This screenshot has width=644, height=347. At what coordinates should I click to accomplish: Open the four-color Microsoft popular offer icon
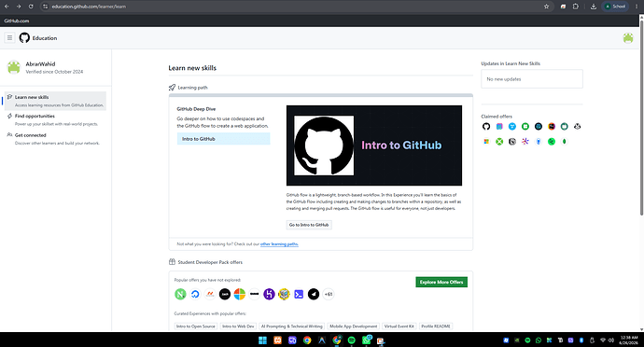pyautogui.click(x=240, y=294)
